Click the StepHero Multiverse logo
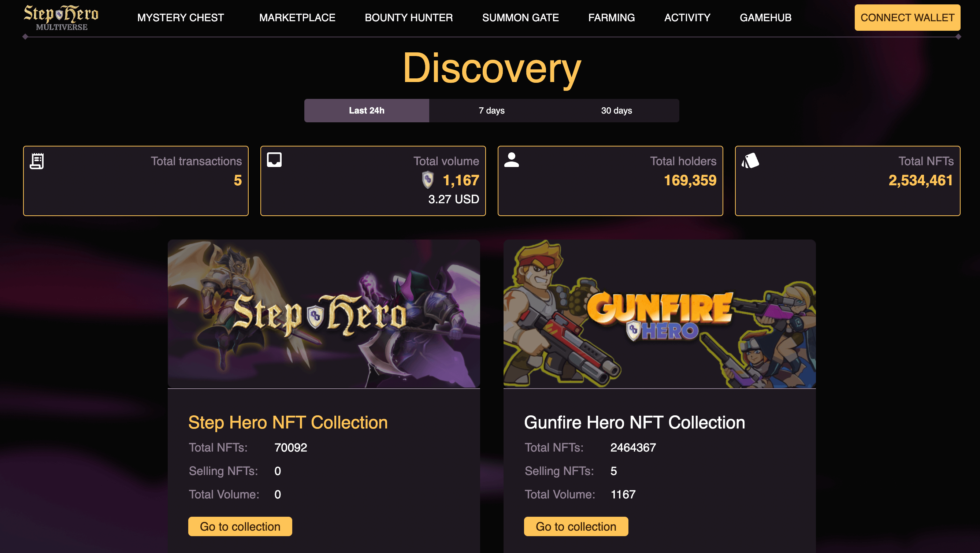The height and width of the screenshot is (553, 980). click(x=61, y=18)
